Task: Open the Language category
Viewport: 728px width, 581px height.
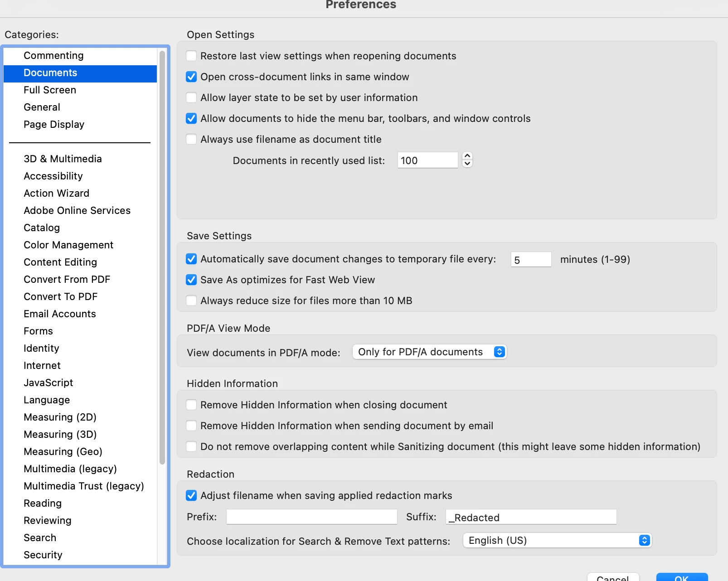Action: click(80, 400)
